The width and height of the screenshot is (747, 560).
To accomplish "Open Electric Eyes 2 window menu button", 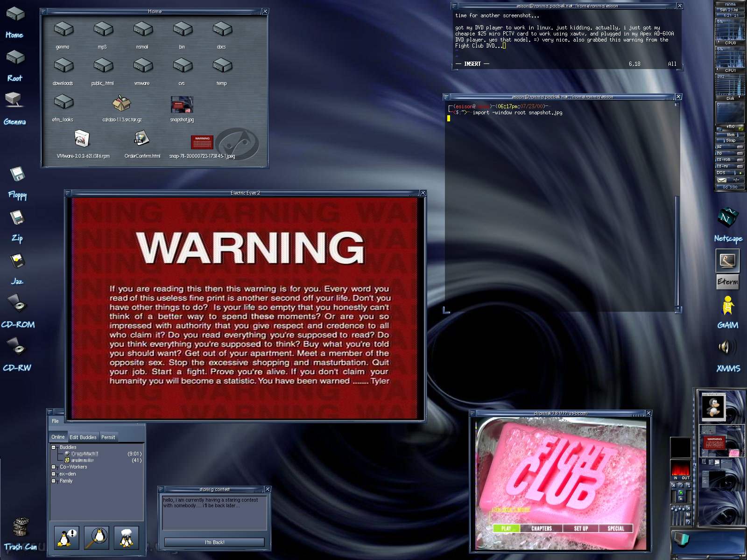I will [x=68, y=193].
